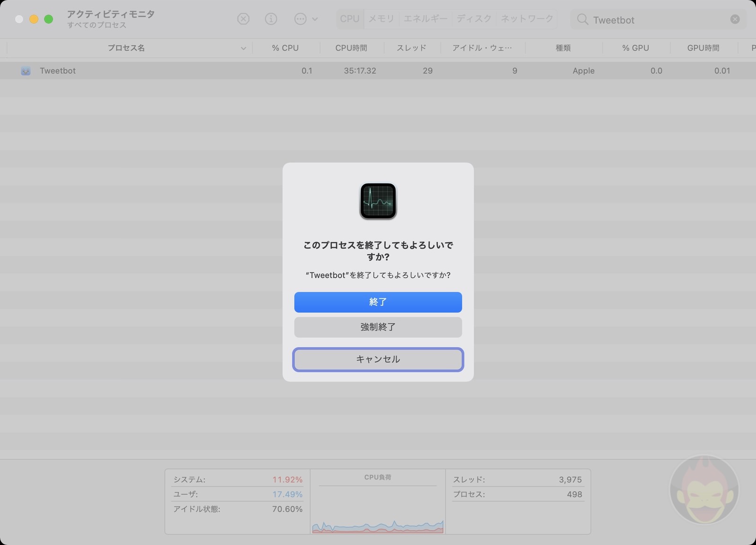Sort by CPU時間 column header
The width and height of the screenshot is (756, 545).
tap(351, 48)
